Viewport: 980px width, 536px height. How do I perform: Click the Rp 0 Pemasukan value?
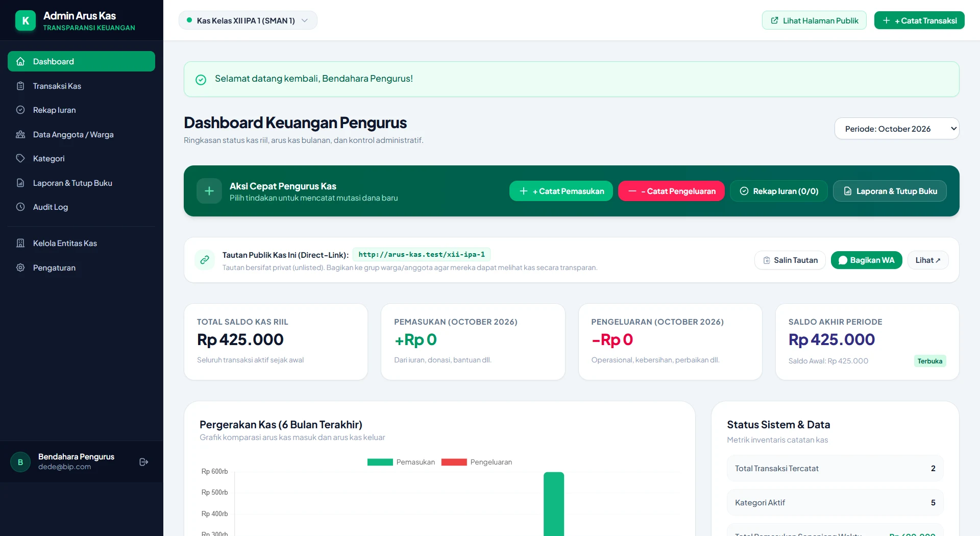415,339
